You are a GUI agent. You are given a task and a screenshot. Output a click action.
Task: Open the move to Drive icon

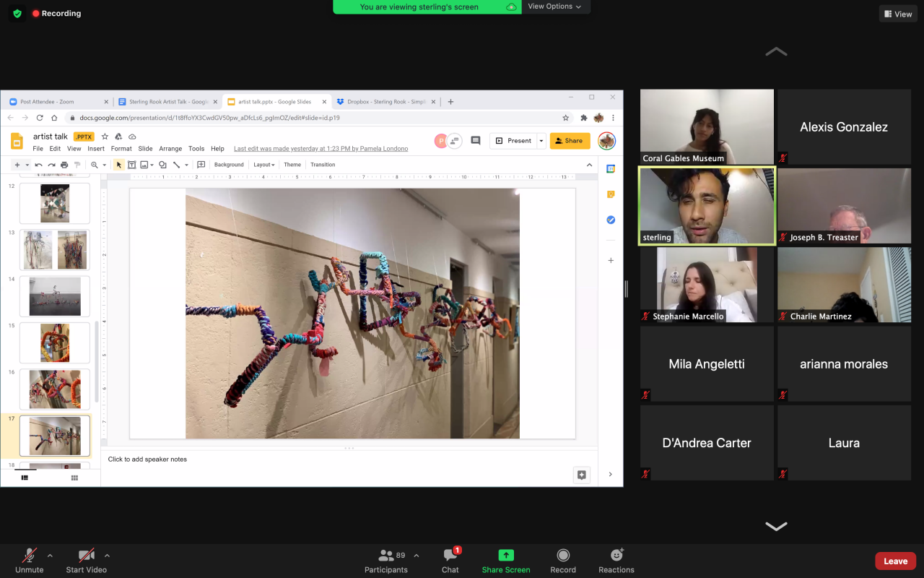click(118, 137)
